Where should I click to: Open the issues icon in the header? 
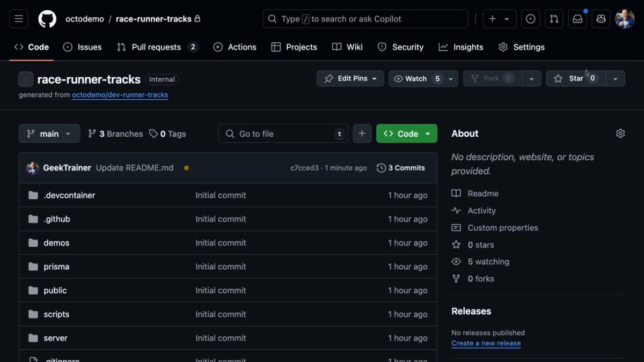click(530, 19)
